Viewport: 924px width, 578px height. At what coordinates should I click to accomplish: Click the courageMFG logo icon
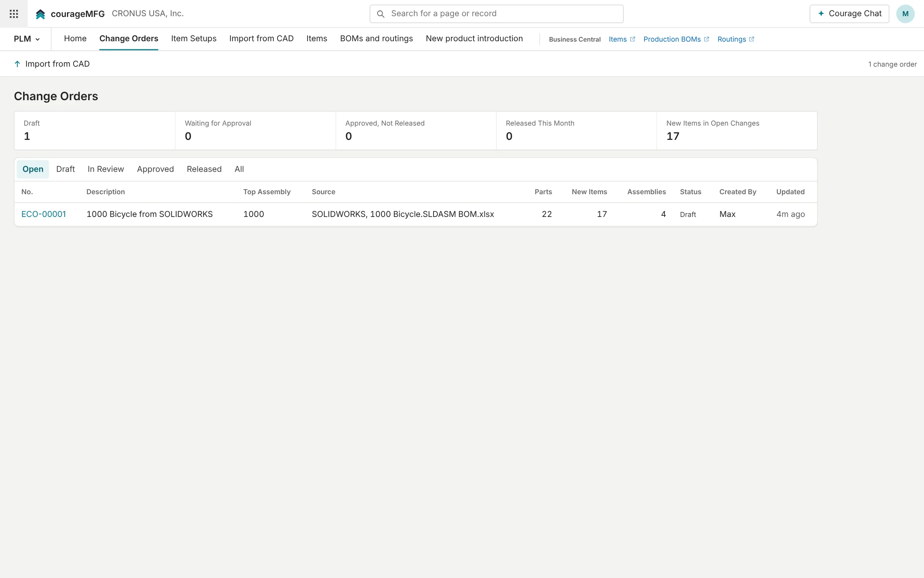[x=40, y=14]
